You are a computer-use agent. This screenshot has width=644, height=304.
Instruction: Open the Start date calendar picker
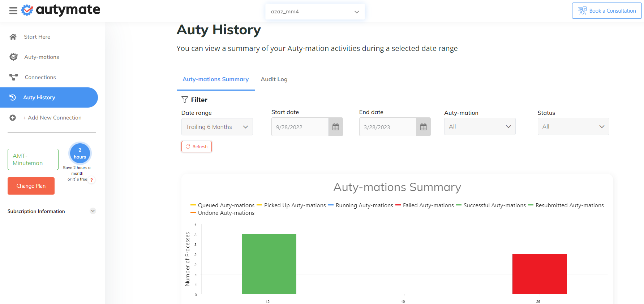tap(336, 127)
